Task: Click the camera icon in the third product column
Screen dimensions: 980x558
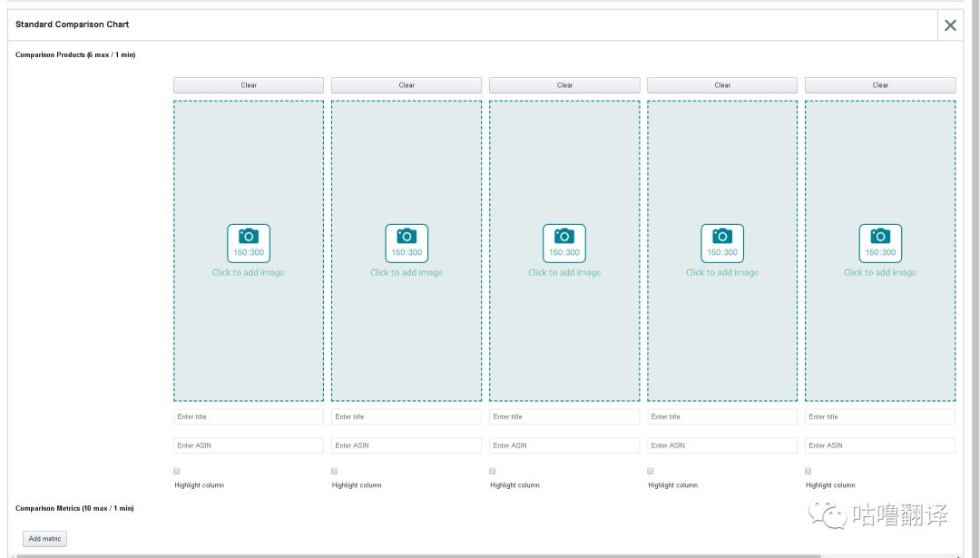Action: pyautogui.click(x=564, y=237)
